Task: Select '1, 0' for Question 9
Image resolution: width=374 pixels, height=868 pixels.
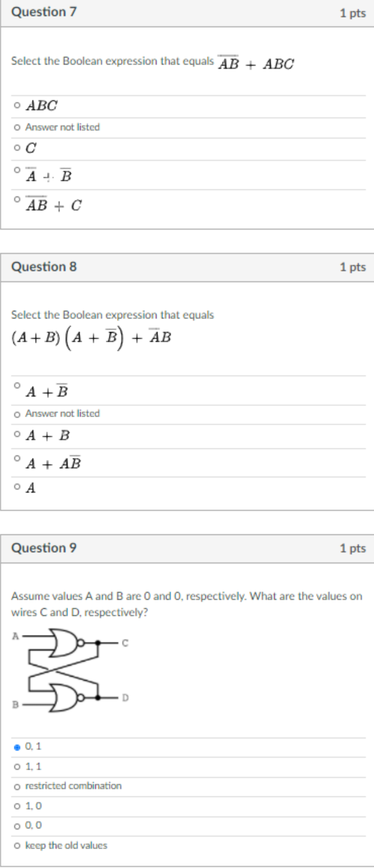Action: (x=18, y=806)
